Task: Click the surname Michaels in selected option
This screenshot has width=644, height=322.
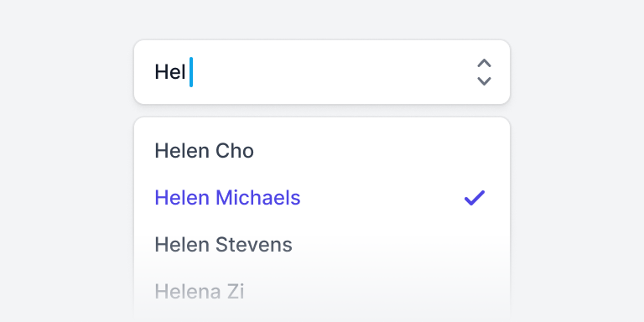Action: click(258, 198)
